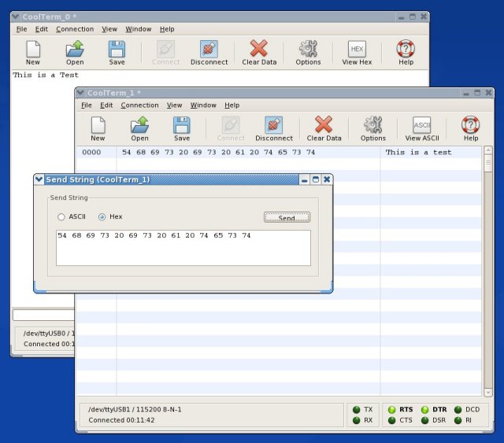The height and width of the screenshot is (443, 504).
Task: Click the TX status LED
Action: pyautogui.click(x=356, y=410)
